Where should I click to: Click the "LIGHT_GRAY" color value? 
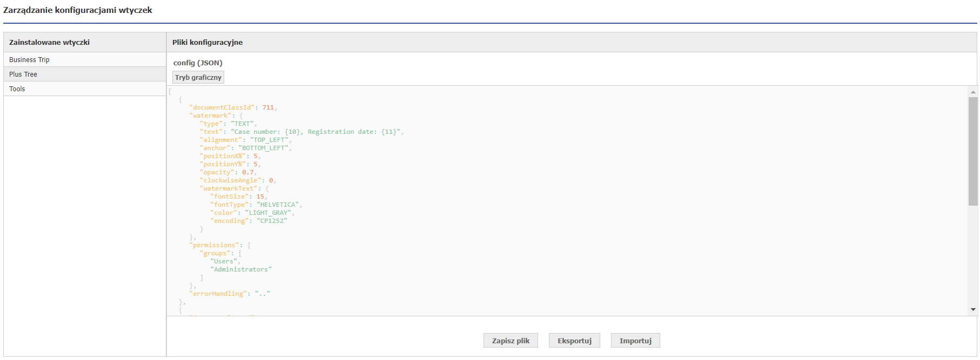click(x=269, y=213)
